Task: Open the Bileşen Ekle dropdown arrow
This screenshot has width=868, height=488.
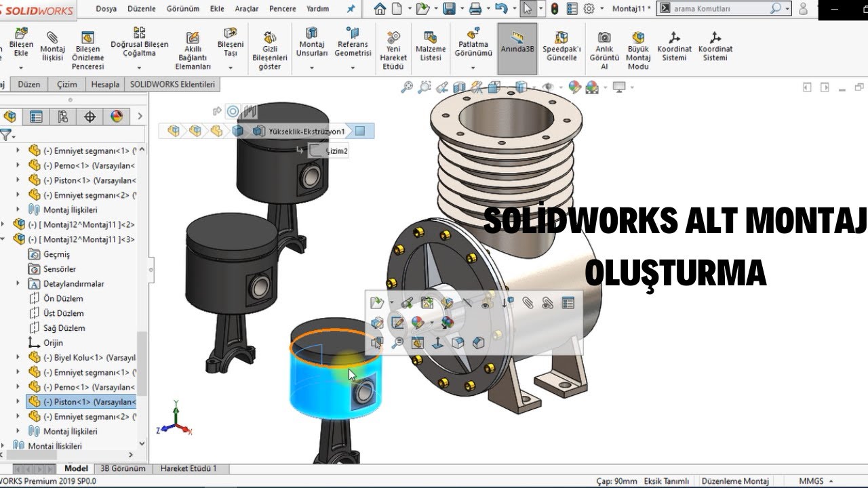Action: tap(20, 68)
